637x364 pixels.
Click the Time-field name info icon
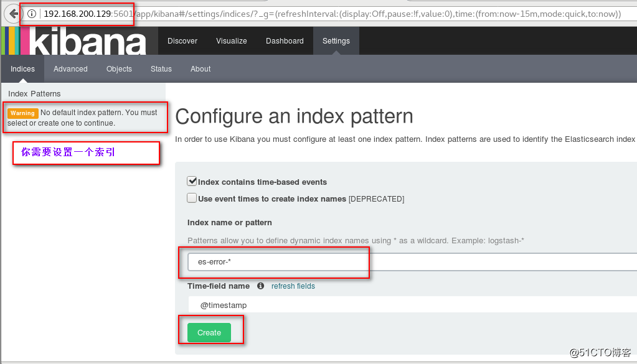point(260,286)
